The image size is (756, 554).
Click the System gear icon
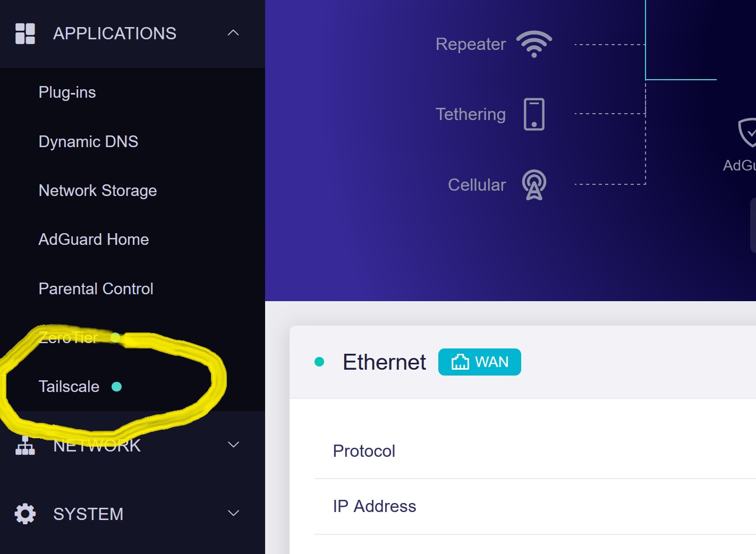click(25, 514)
